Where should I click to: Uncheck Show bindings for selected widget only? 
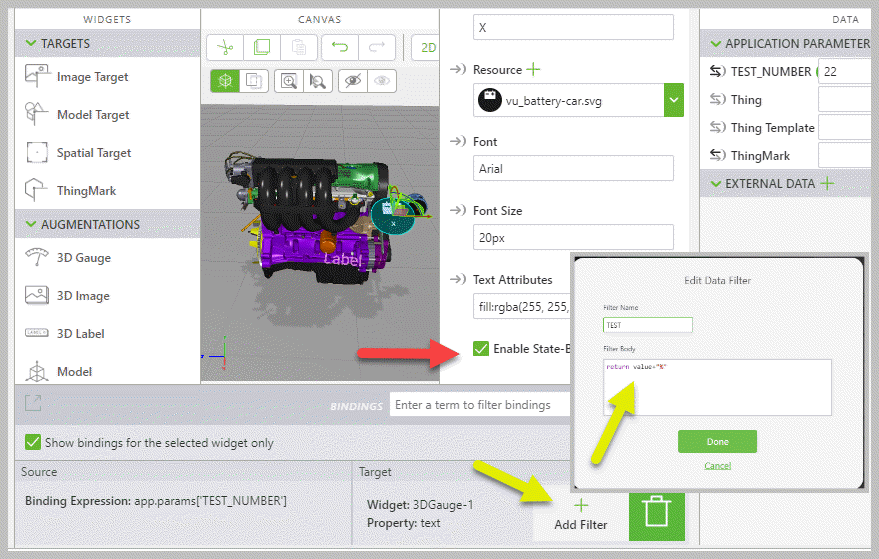point(33,442)
